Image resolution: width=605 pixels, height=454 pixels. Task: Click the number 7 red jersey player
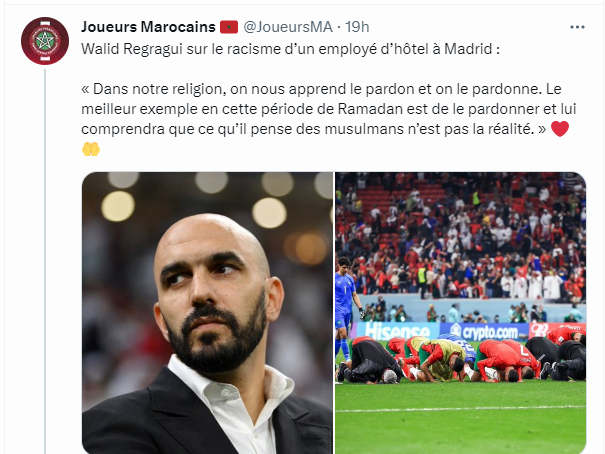click(506, 359)
